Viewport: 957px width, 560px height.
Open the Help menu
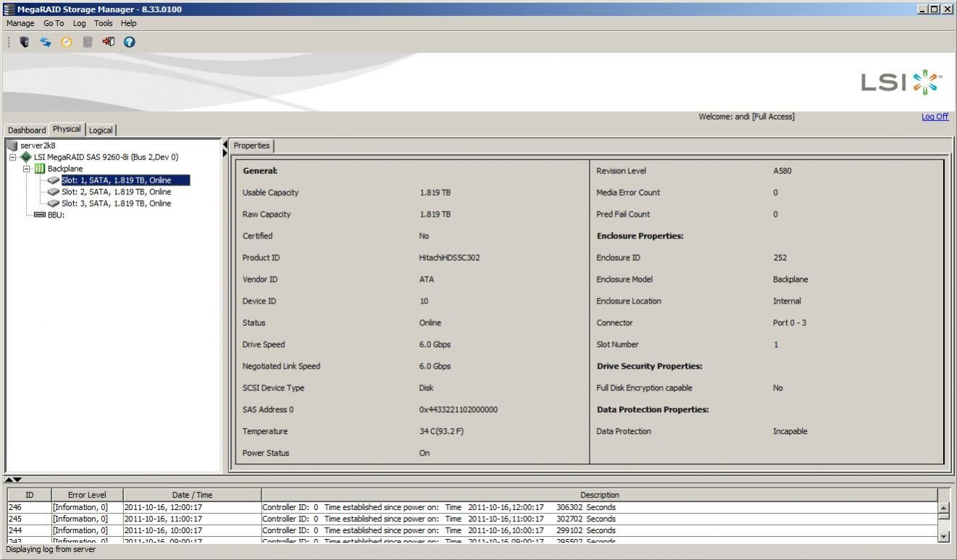coord(129,23)
